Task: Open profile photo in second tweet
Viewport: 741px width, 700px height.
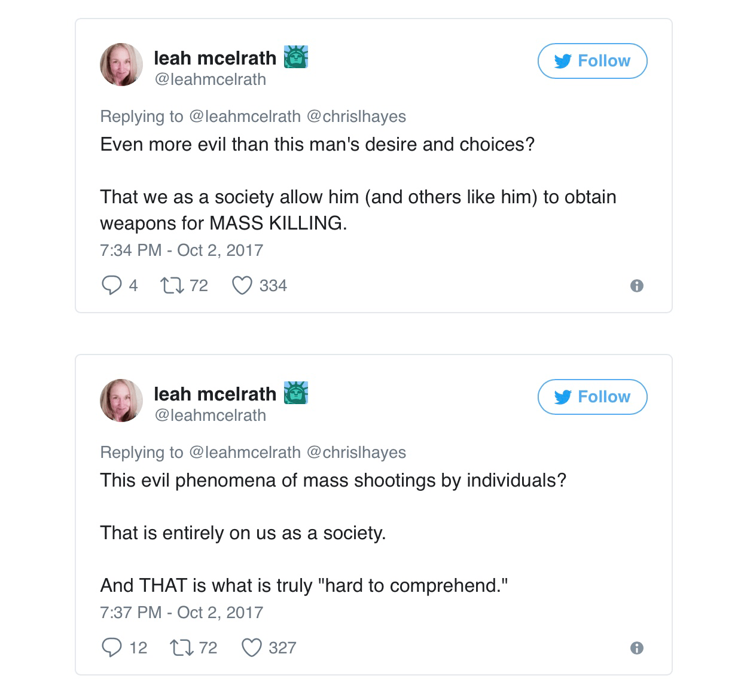Action: [121, 401]
